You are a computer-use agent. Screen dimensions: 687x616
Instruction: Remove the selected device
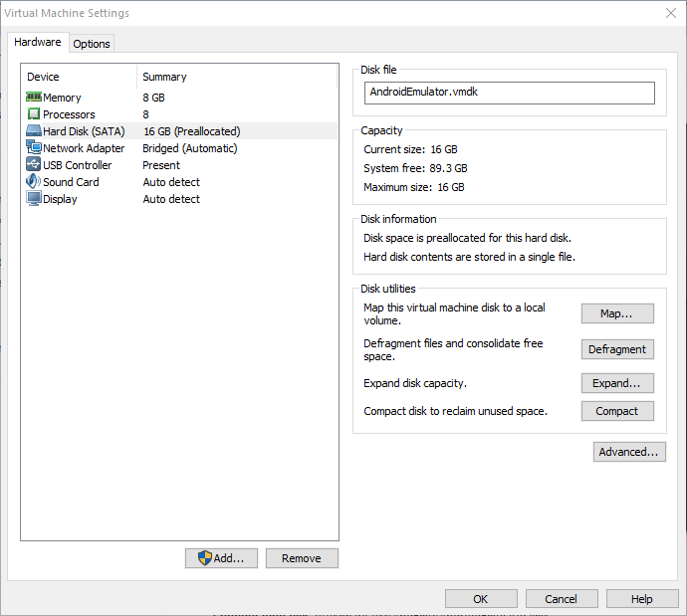pyautogui.click(x=302, y=558)
